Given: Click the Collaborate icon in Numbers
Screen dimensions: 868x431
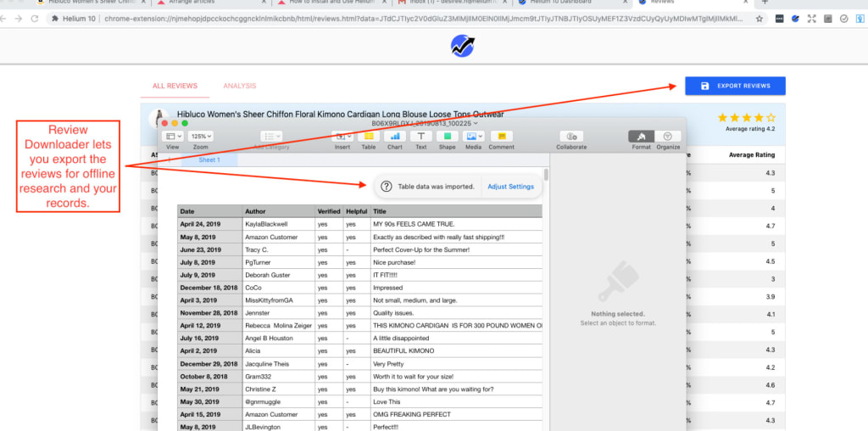Looking at the screenshot, I should [571, 137].
